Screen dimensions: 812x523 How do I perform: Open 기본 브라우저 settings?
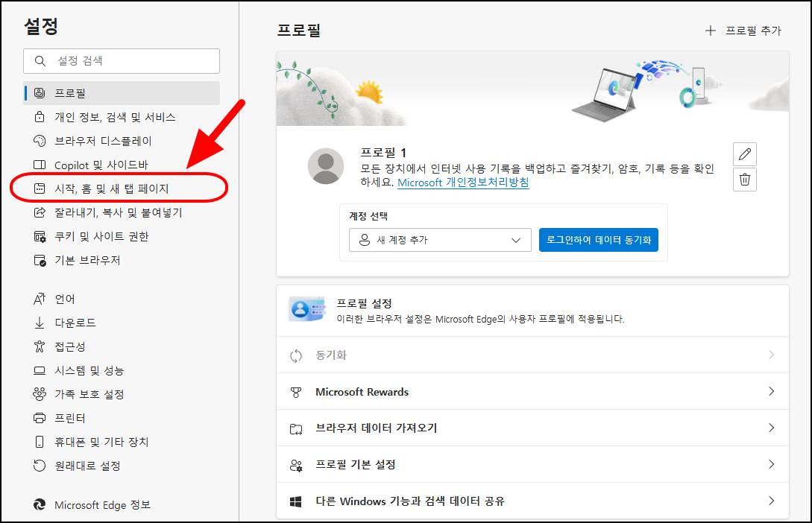122,260
